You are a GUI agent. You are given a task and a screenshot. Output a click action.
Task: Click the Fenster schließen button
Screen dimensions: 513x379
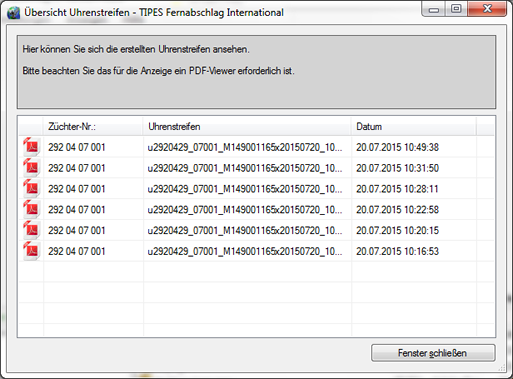pos(433,353)
